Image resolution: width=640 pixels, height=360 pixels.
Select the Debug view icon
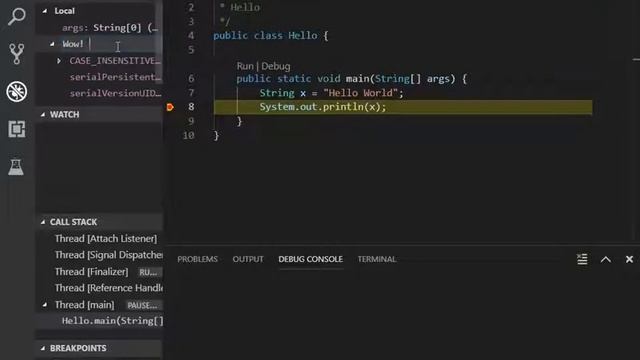pos(17,91)
